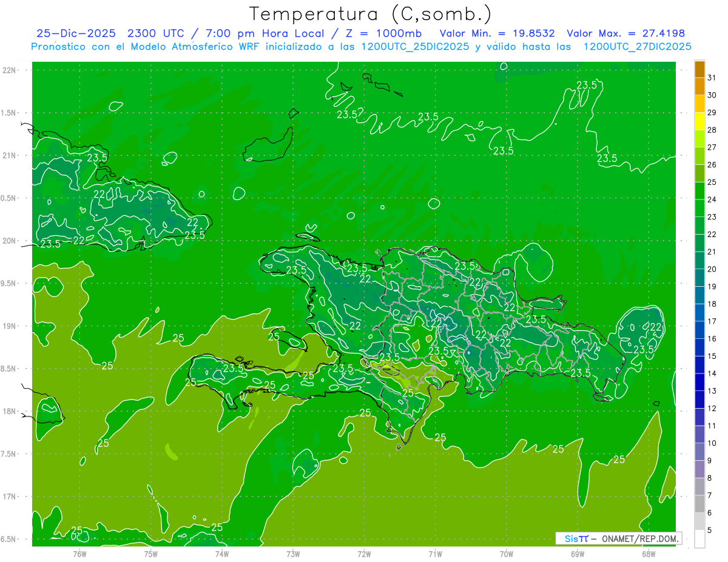This screenshot has width=728, height=562.
Task: Click the color scale label "15"
Action: [712, 356]
